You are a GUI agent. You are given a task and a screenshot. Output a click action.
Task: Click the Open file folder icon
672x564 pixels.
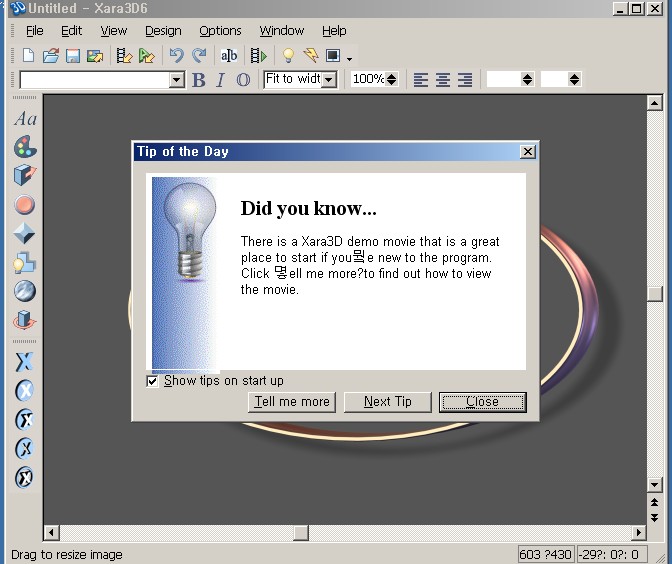point(50,56)
